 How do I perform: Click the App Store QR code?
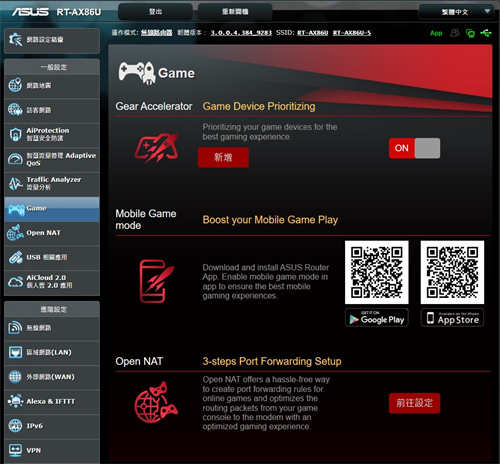(x=452, y=272)
